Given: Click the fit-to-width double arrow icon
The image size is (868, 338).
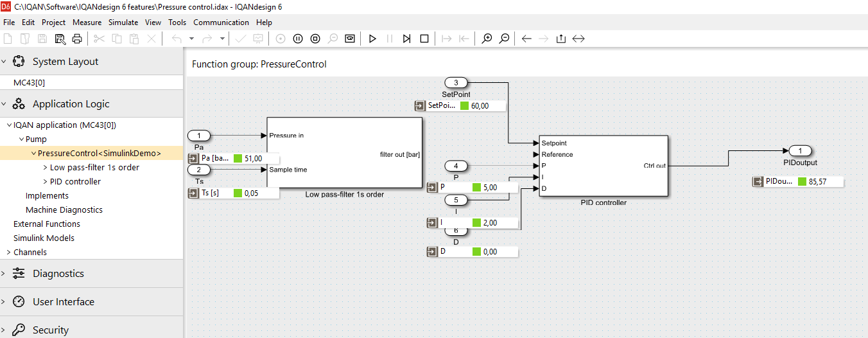Looking at the screenshot, I should coord(578,39).
